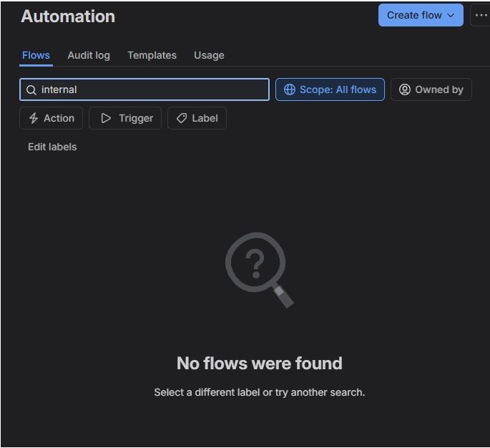490x448 pixels.
Task: Click the person icon on Owned by
Action: (405, 89)
